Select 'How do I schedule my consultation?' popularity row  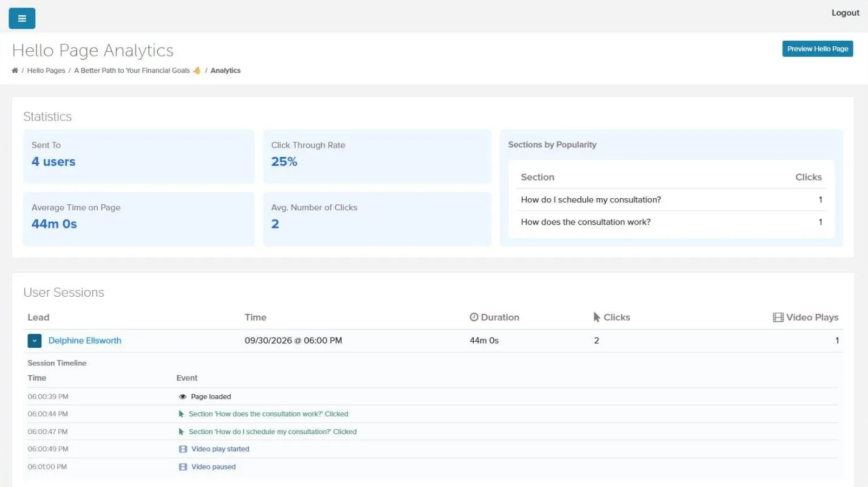[x=671, y=199]
